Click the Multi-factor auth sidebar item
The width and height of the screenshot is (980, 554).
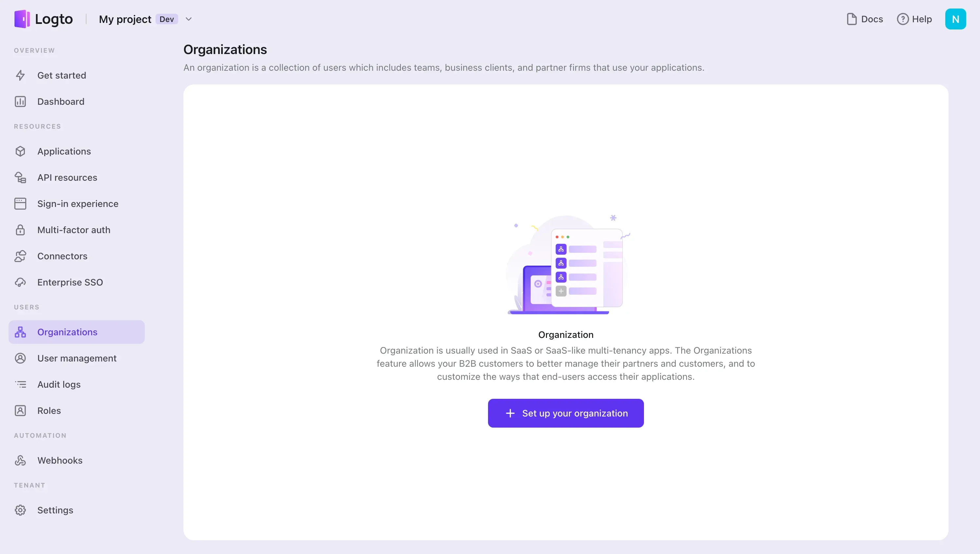point(73,230)
